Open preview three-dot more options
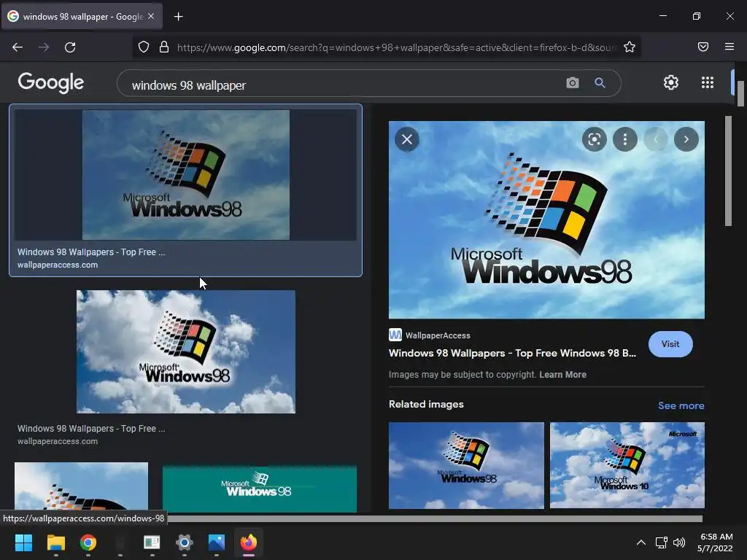The image size is (747, 560). point(624,139)
